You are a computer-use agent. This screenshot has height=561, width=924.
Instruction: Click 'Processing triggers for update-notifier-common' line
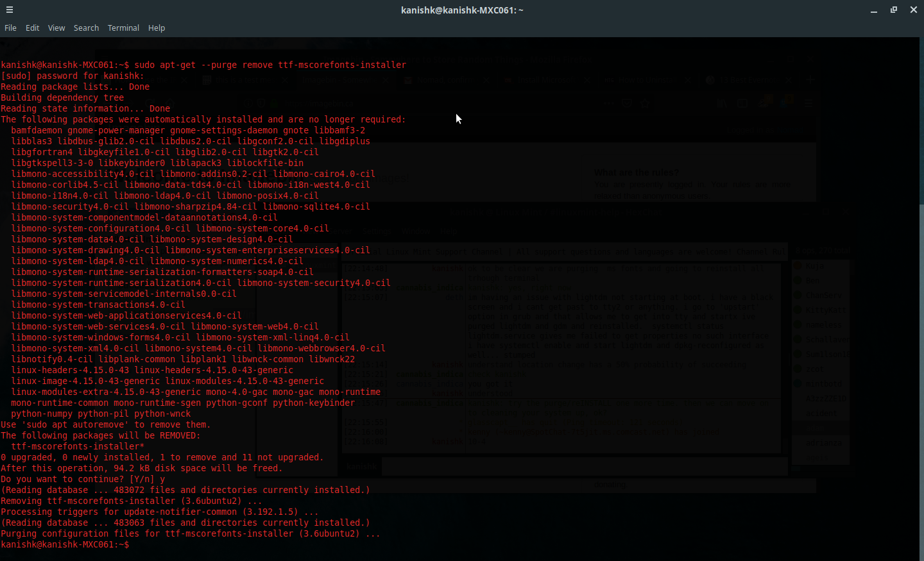(160, 512)
